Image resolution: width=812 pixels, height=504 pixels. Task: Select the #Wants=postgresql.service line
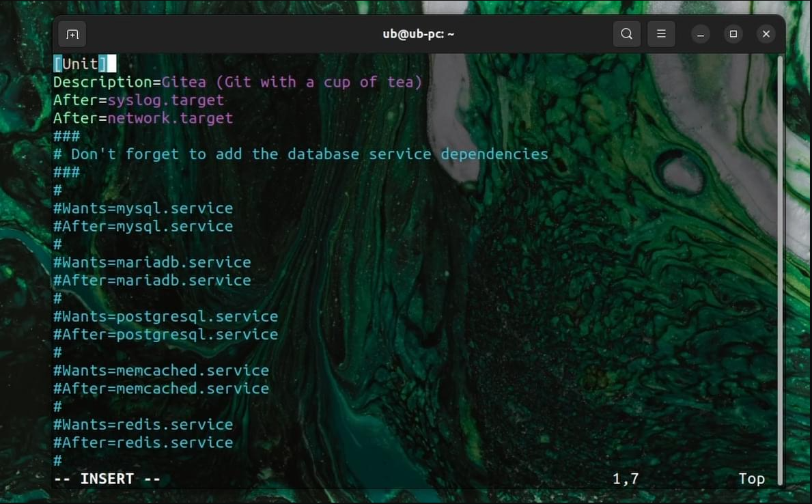165,317
